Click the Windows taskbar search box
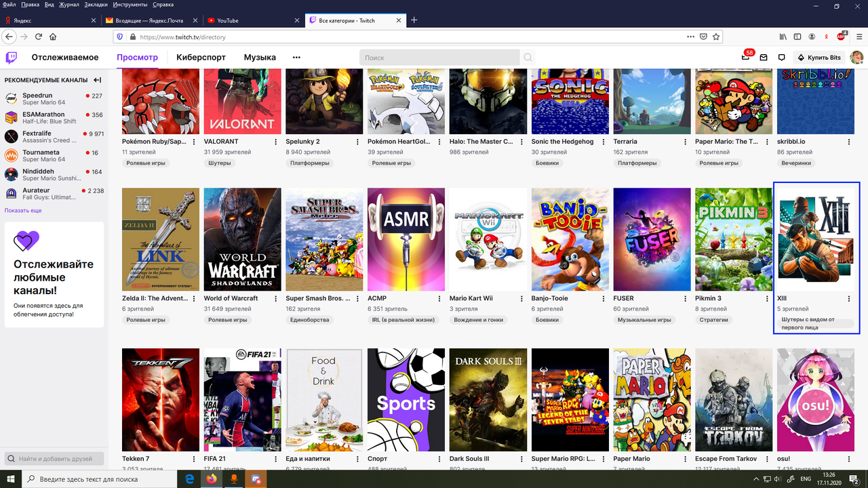This screenshot has width=868, height=488. 98,479
